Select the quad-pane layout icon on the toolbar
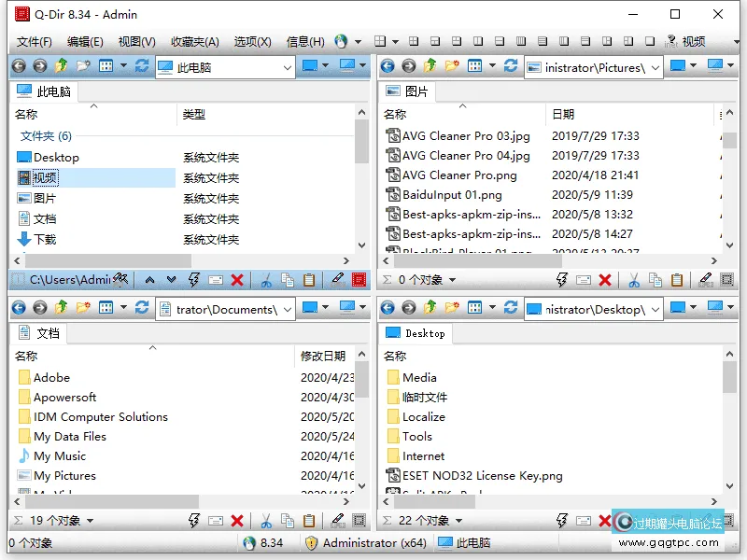This screenshot has height=560, width=747. [382, 41]
